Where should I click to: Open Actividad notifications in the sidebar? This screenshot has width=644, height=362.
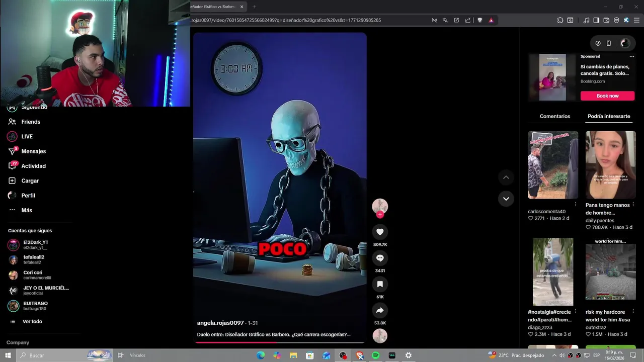[x=33, y=166]
